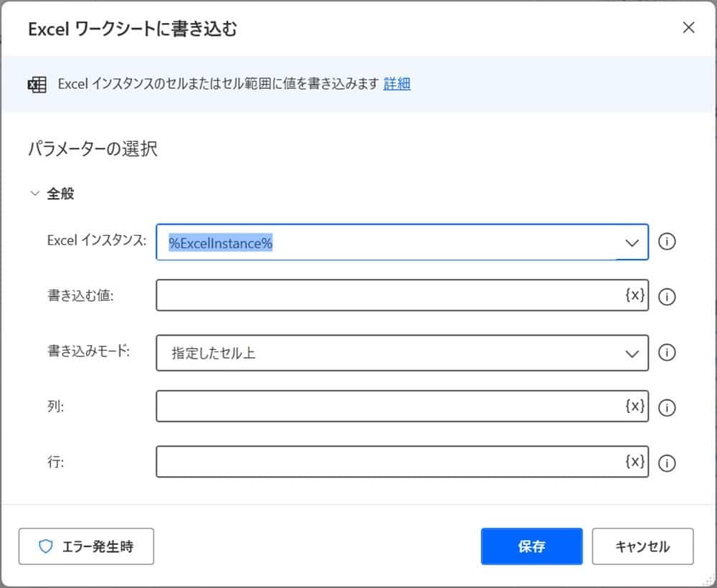
Task: Focus the 書き込む値 input field
Action: pos(387,295)
